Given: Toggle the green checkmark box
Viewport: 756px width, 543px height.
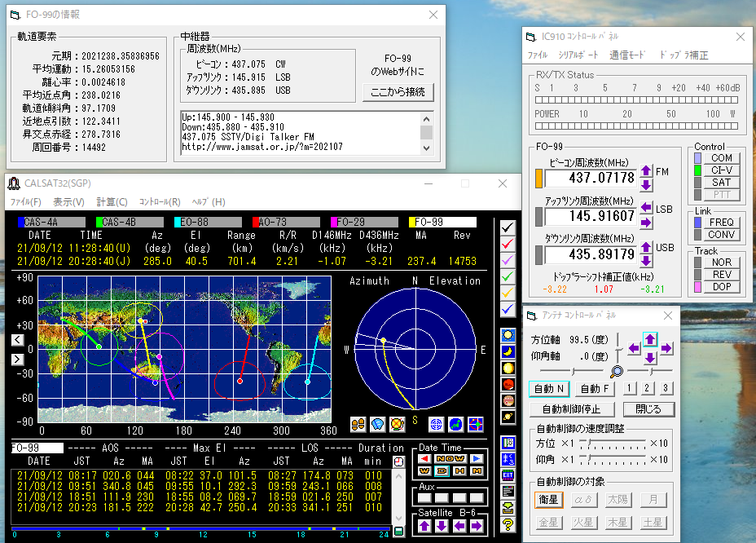Looking at the screenshot, I should tap(508, 276).
